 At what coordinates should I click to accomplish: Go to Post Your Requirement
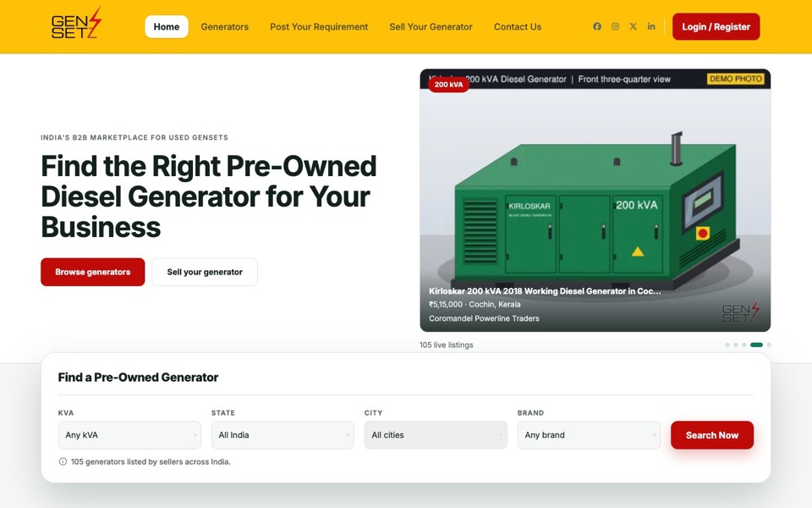[319, 26]
